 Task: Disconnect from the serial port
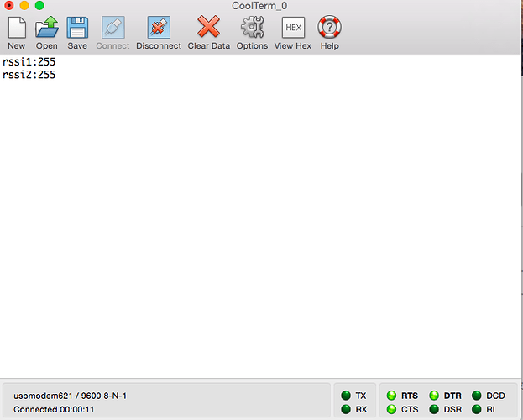coord(159,28)
